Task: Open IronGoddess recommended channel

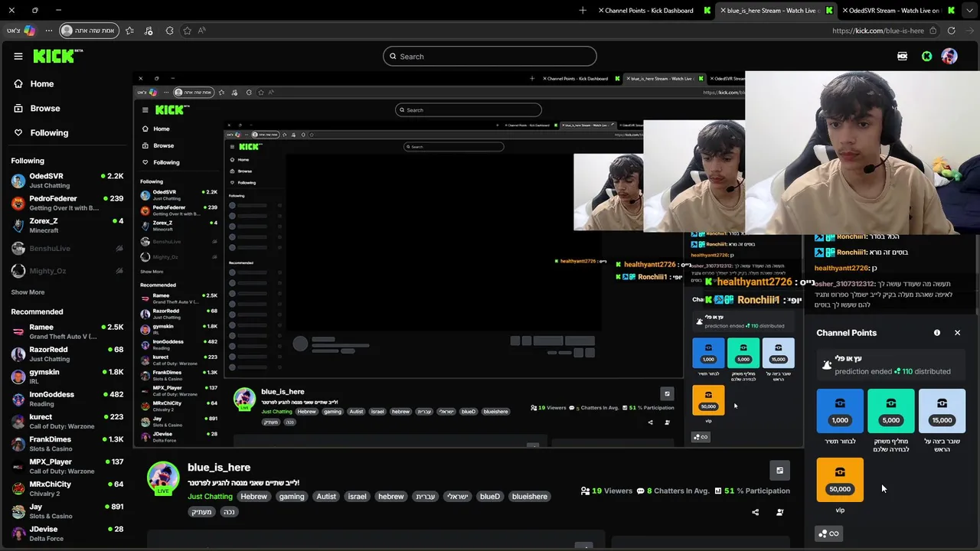Action: click(x=67, y=399)
